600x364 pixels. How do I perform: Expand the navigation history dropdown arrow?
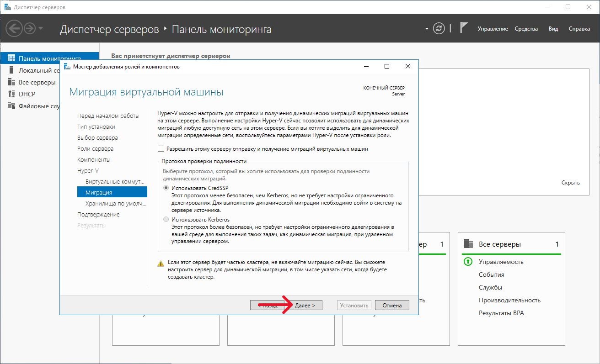[41, 29]
